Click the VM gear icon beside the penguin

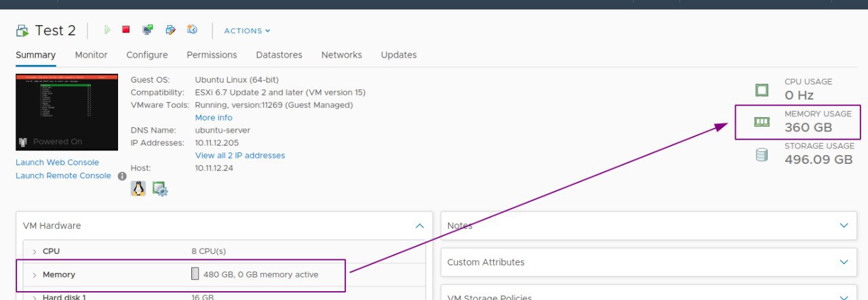[160, 189]
